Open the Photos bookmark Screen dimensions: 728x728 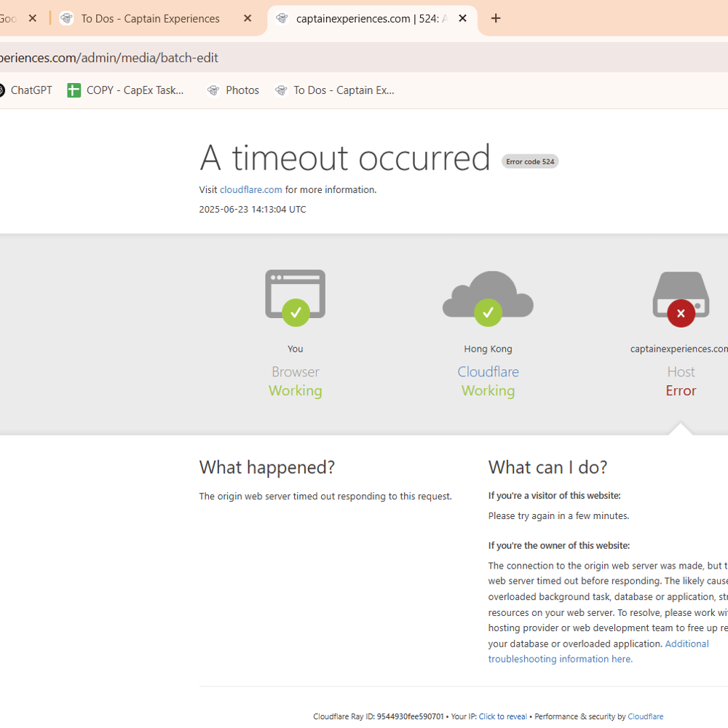(233, 90)
